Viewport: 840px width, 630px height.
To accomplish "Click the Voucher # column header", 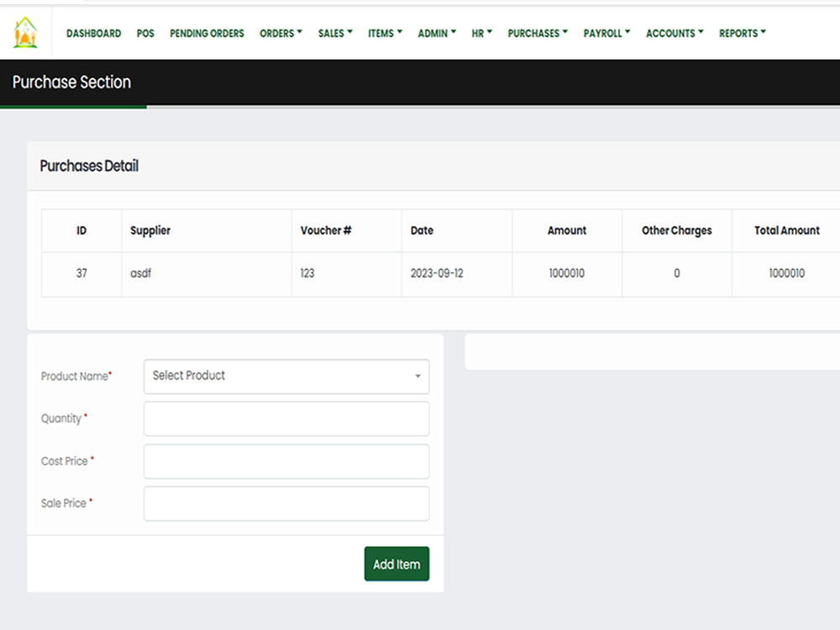I will coord(347,230).
